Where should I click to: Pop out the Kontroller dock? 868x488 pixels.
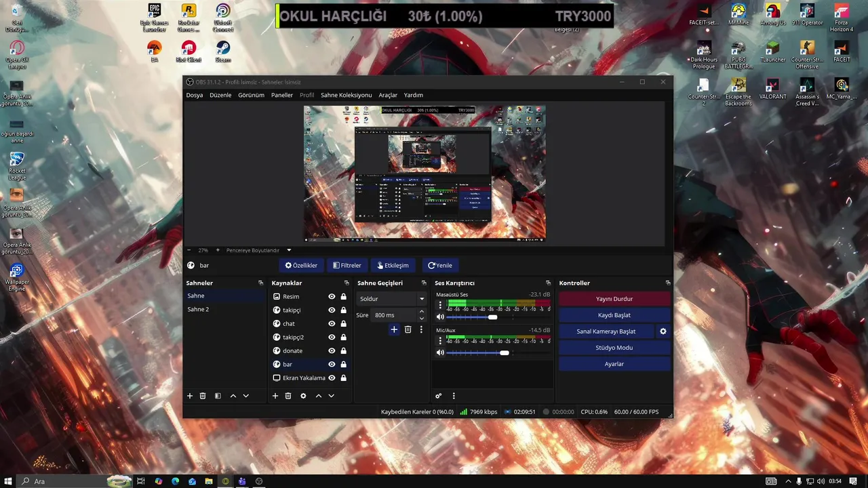tap(668, 283)
